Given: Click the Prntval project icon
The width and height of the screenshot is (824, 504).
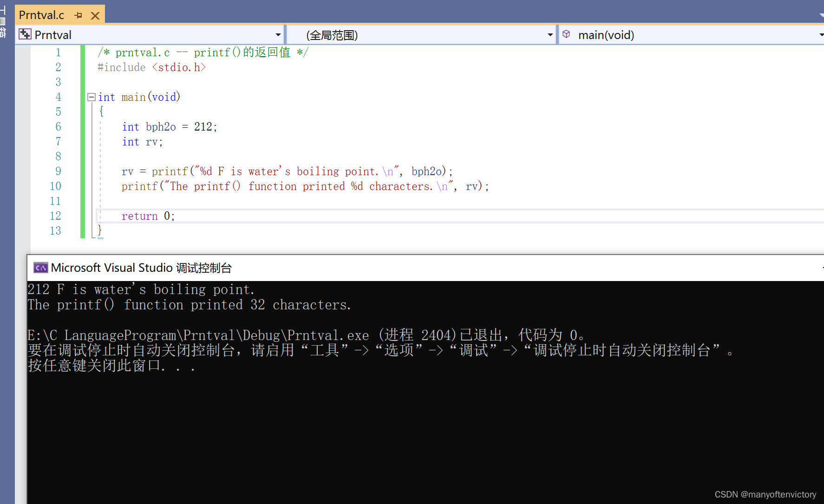Looking at the screenshot, I should coord(25,34).
